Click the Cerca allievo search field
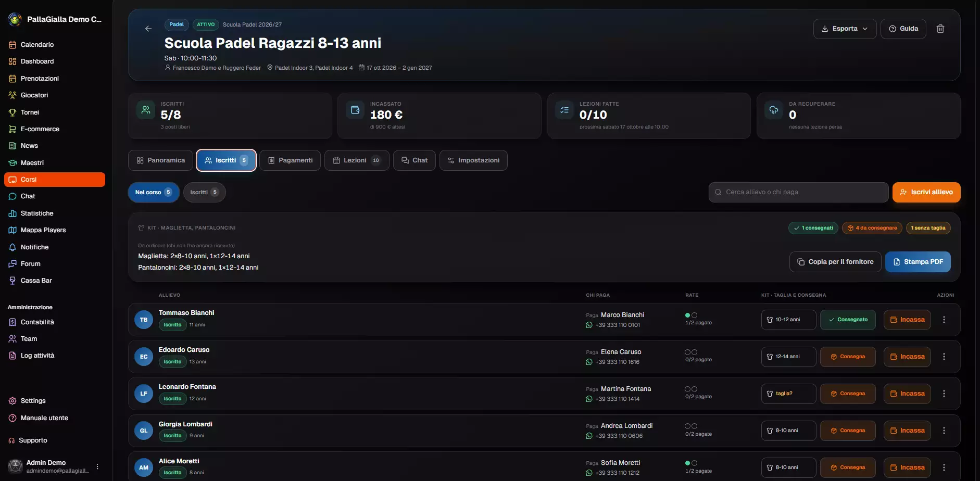 (x=799, y=192)
